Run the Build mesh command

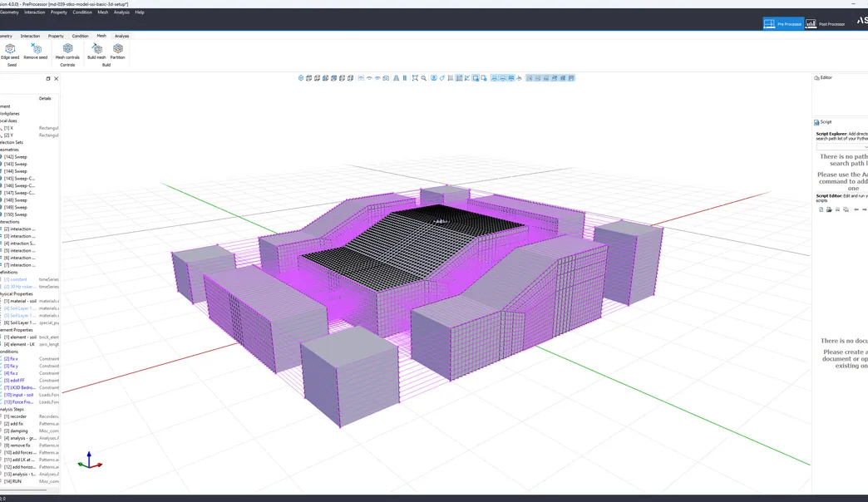(x=96, y=52)
